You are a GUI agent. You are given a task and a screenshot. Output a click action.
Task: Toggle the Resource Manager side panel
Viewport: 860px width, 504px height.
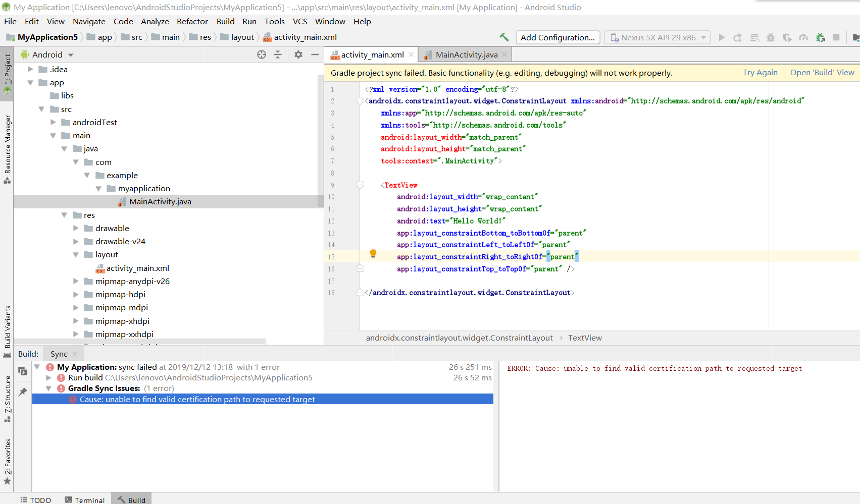(7, 149)
